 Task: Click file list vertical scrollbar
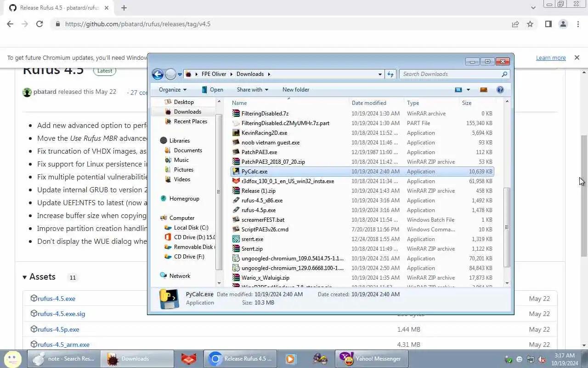click(507, 227)
